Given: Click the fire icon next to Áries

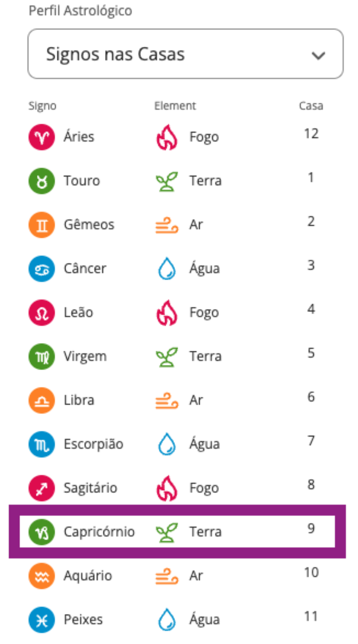Looking at the screenshot, I should 167,137.
